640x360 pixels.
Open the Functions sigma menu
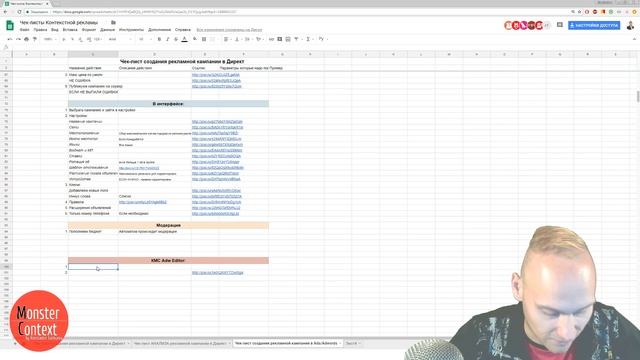tap(309, 39)
